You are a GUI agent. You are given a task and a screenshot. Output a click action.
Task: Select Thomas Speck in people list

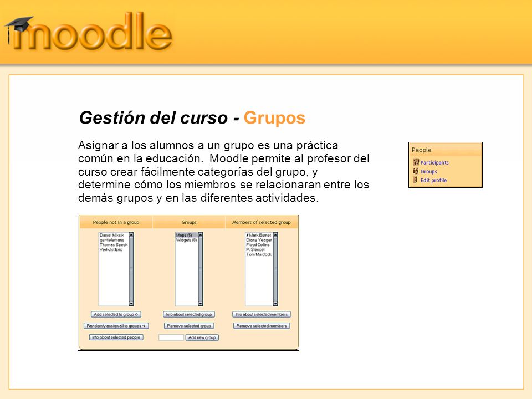(x=114, y=244)
